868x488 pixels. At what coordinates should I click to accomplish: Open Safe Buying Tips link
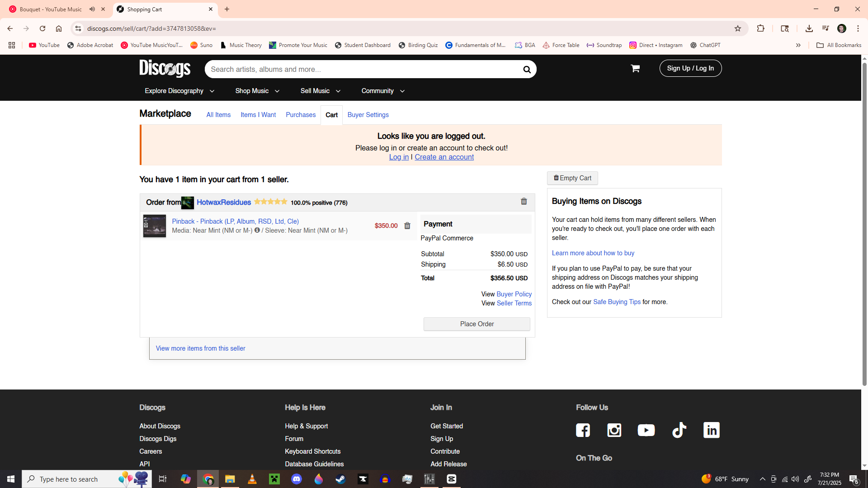617,302
